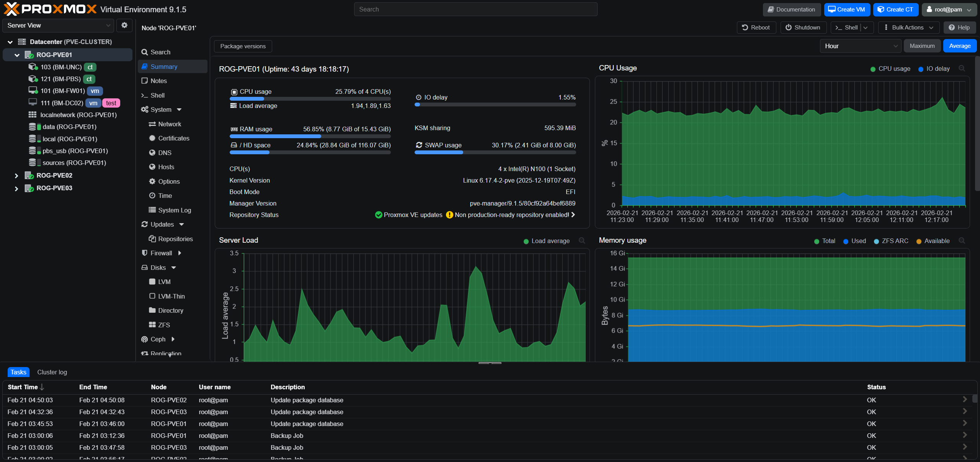Click the Server Load chart zoom magnifier icon
Viewport: 980px width, 462px height.
click(582, 241)
